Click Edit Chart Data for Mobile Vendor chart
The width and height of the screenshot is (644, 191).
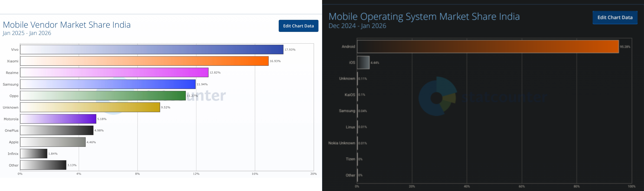298,26
